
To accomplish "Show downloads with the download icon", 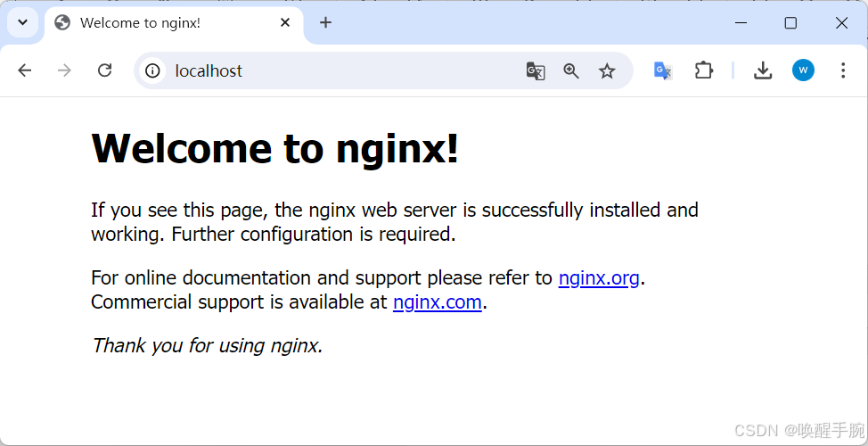I will [x=763, y=70].
